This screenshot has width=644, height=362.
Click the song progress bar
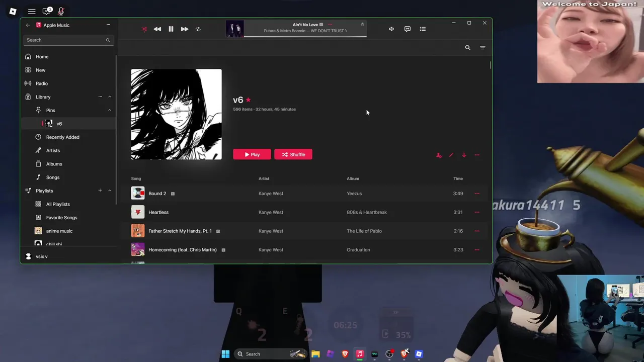coord(305,37)
